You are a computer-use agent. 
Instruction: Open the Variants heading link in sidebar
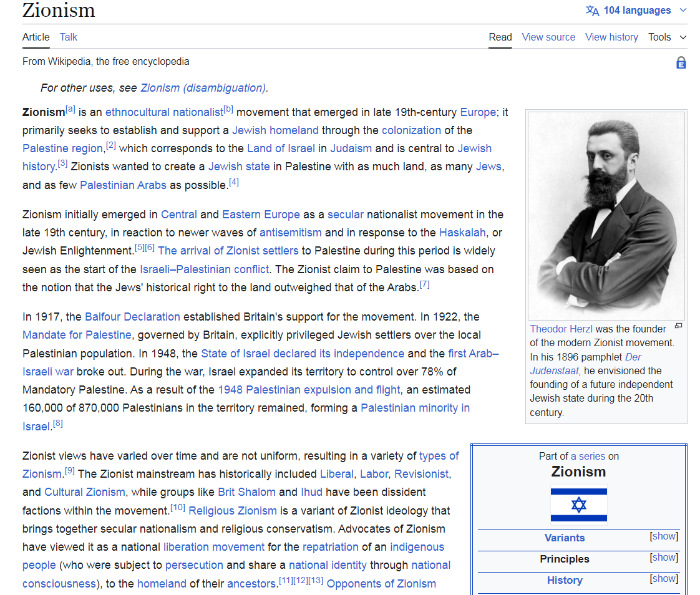(564, 538)
